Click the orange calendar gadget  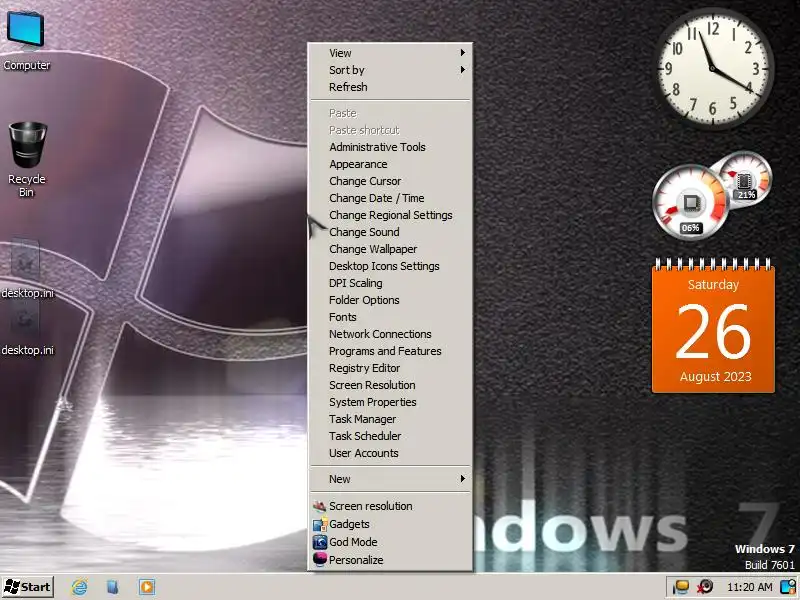point(713,326)
